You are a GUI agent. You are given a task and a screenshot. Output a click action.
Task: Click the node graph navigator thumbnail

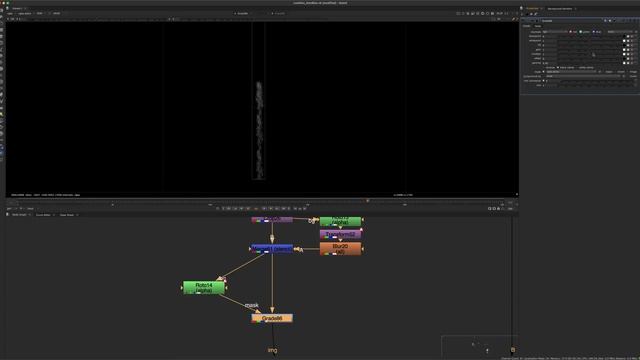[x=480, y=347]
